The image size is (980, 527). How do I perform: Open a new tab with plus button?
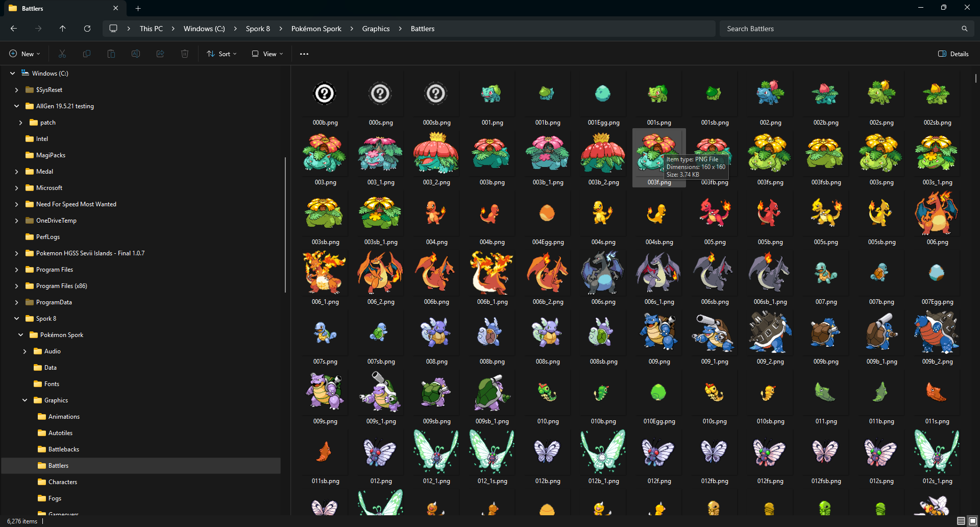pos(138,8)
